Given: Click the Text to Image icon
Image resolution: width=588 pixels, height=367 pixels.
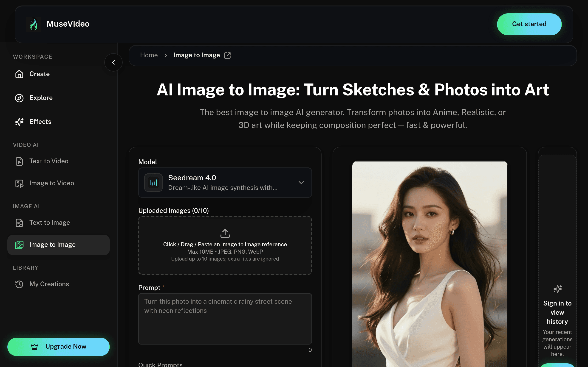Looking at the screenshot, I should pyautogui.click(x=19, y=222).
